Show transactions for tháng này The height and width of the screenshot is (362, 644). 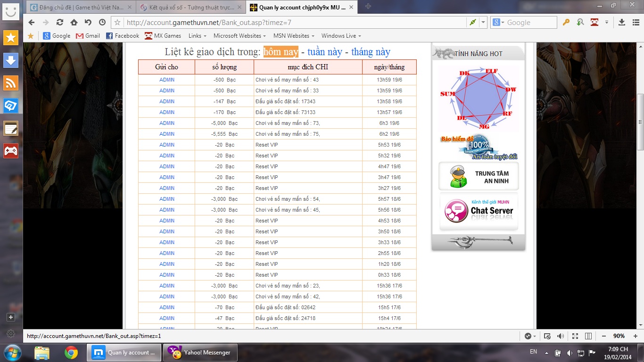pyautogui.click(x=371, y=52)
